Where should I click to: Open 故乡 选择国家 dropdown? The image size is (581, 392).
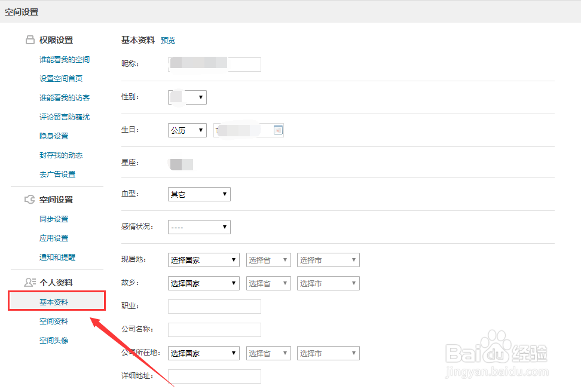click(203, 283)
